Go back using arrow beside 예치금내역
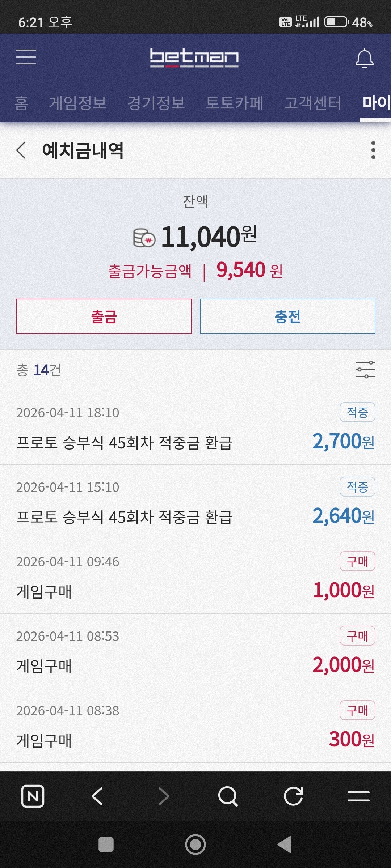Screen dimensions: 391x868 tap(21, 150)
